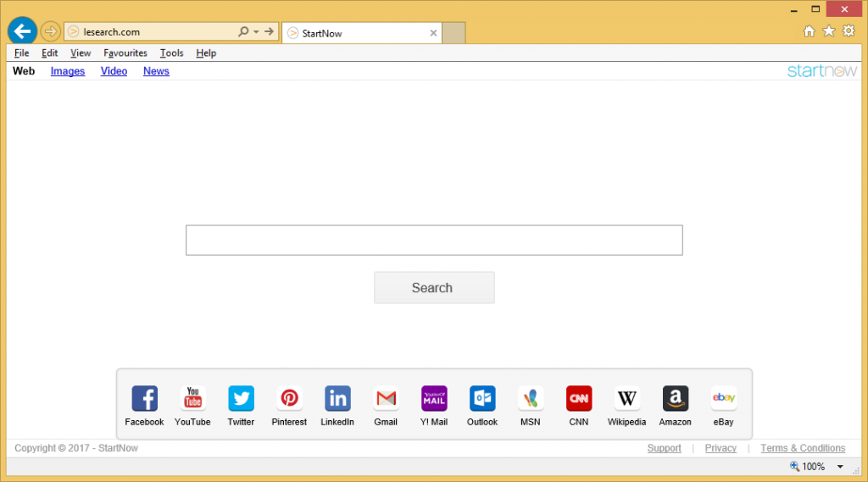Image resolution: width=868 pixels, height=482 pixels.
Task: Open the Facebook shortcut icon
Action: pos(144,398)
